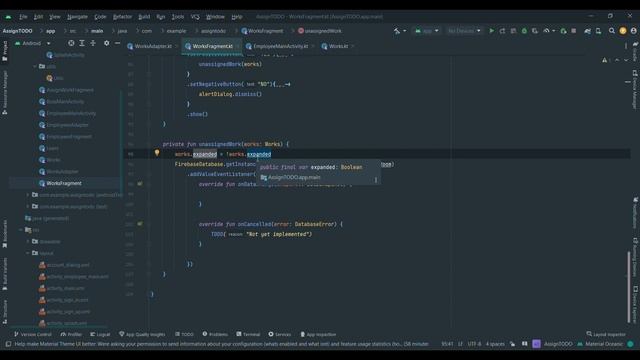Open Search Everywhere magnifier icon

(x=611, y=31)
